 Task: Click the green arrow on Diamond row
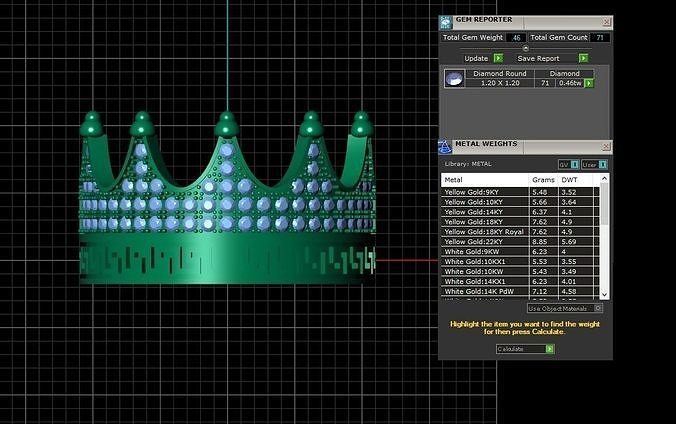[588, 83]
